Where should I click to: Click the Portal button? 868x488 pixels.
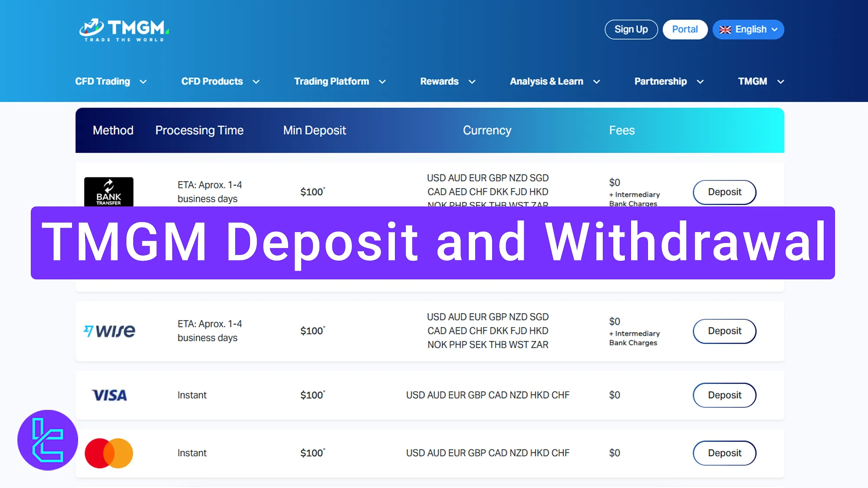685,29
